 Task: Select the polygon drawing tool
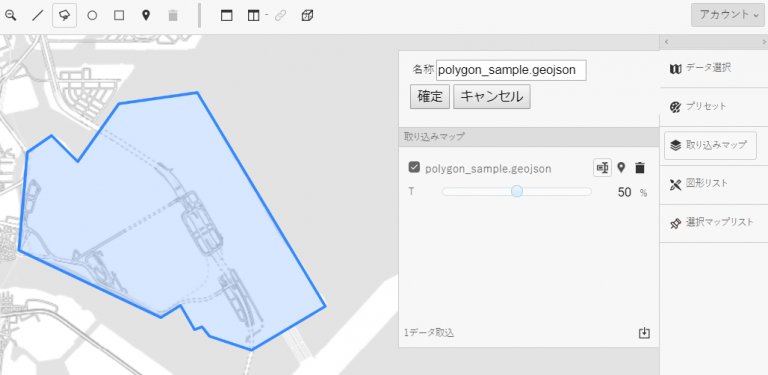[x=64, y=16]
